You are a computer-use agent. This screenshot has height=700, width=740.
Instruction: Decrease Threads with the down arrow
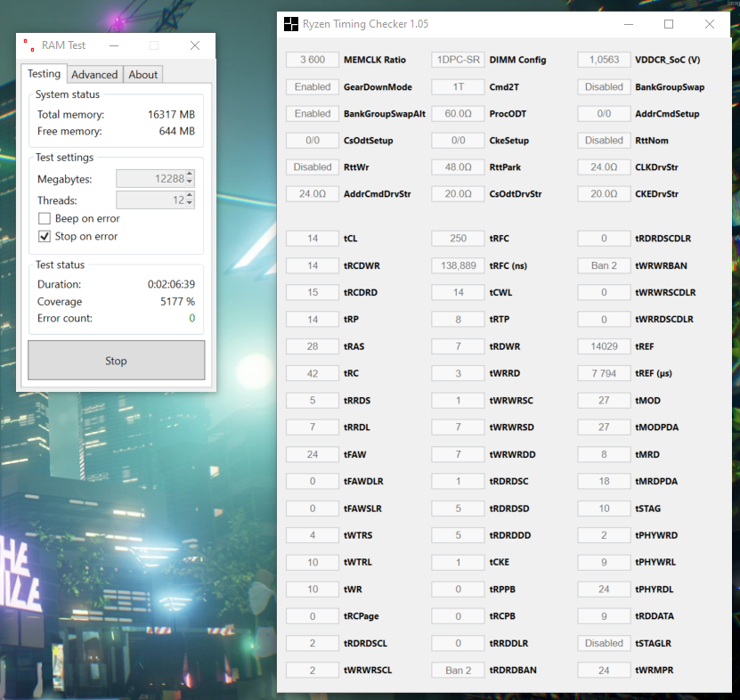tap(190, 204)
